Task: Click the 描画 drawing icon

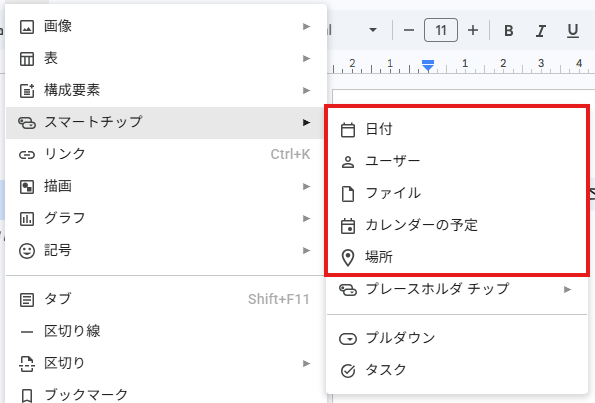Action: coord(27,187)
